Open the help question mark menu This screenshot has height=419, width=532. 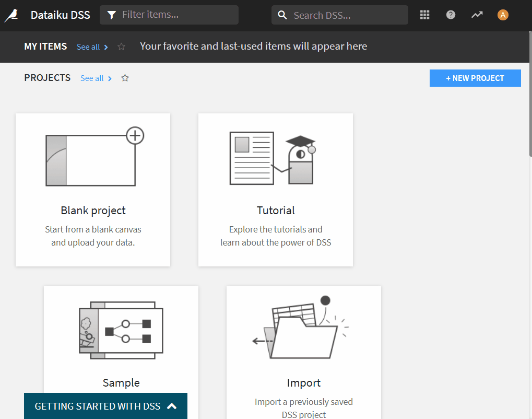pos(451,15)
